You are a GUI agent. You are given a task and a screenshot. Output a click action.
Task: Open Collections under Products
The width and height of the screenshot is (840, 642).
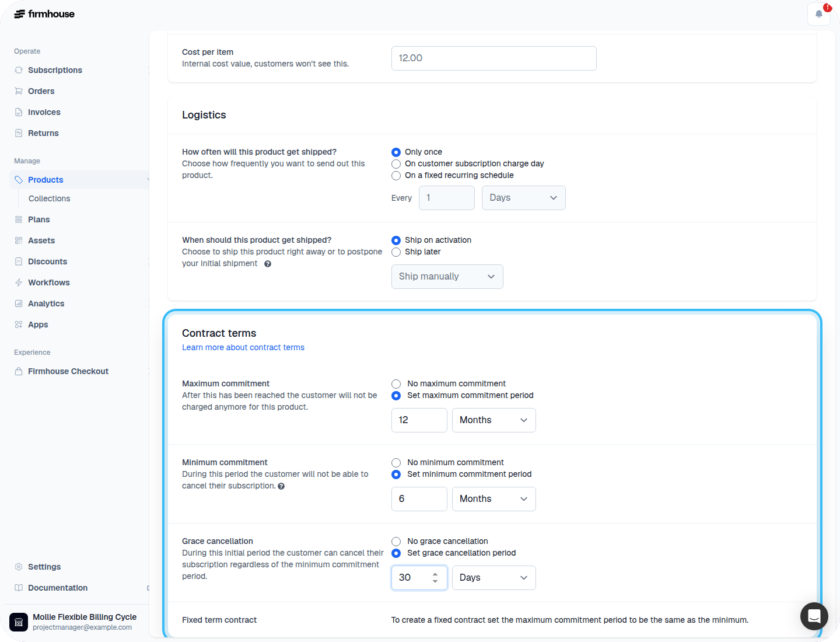coord(50,198)
